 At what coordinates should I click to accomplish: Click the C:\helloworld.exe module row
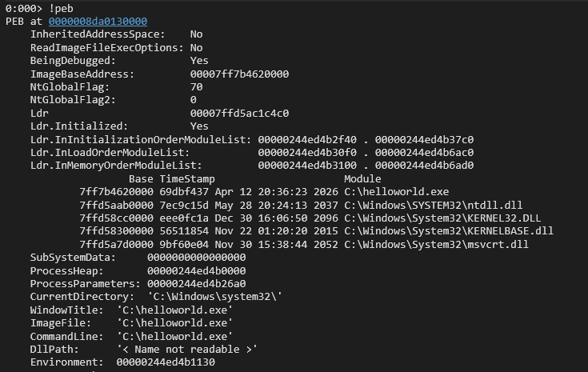coord(396,191)
